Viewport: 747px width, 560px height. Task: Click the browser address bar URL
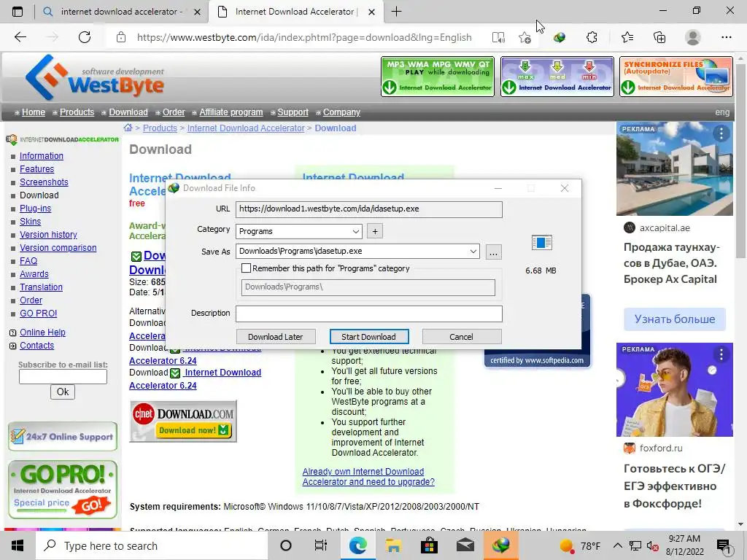(304, 38)
